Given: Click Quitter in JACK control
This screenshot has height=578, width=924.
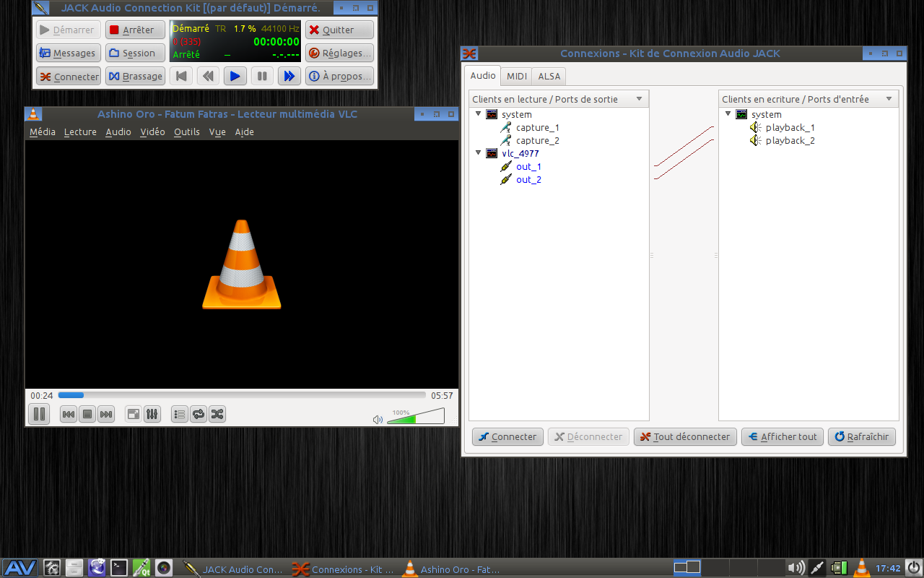Looking at the screenshot, I should 339,30.
